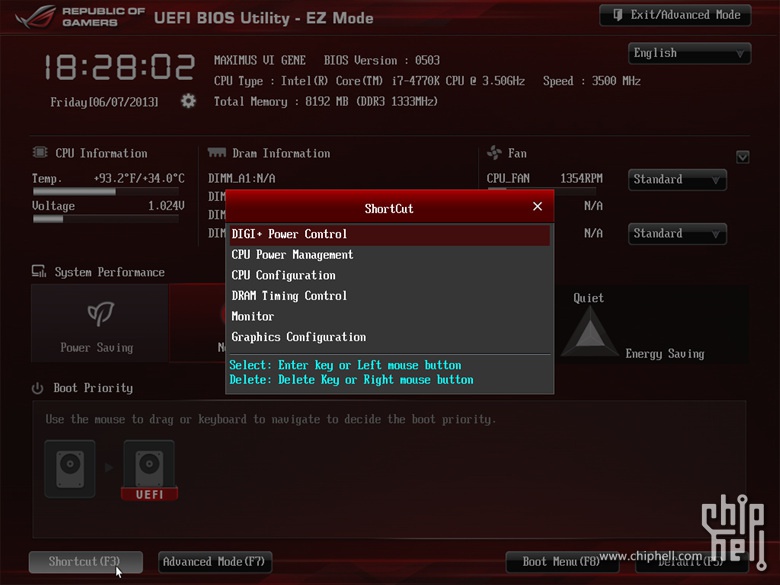Open the English language dropdown

click(689, 53)
